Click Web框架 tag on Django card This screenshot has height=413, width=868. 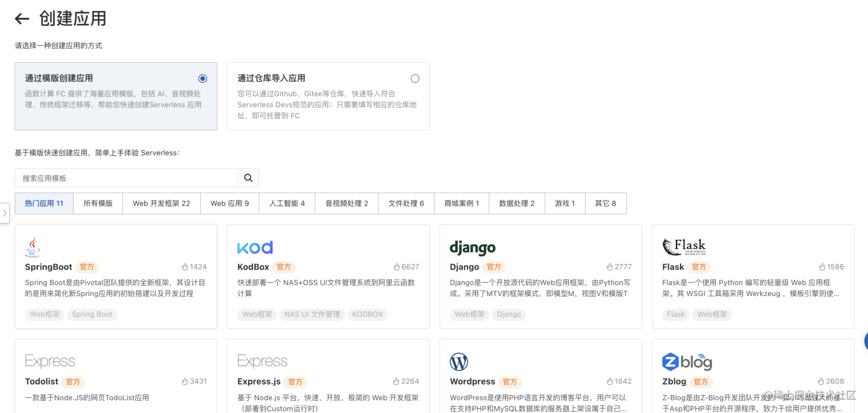[x=469, y=315]
